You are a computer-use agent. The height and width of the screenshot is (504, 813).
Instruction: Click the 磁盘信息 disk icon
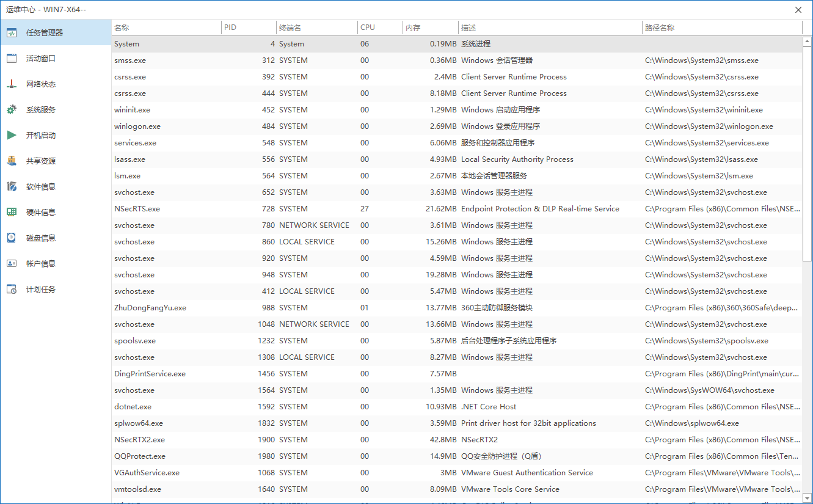coord(12,238)
